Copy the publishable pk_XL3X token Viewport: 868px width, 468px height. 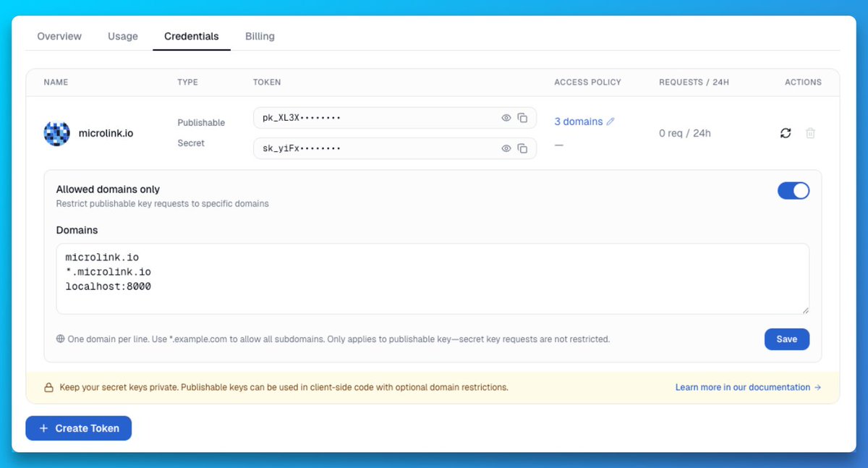tap(522, 118)
